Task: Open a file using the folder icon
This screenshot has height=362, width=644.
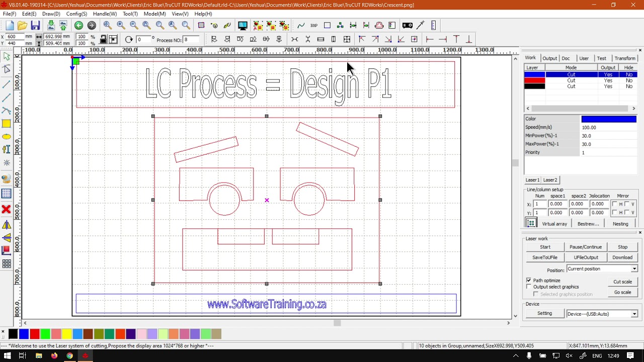Action: 22,26
